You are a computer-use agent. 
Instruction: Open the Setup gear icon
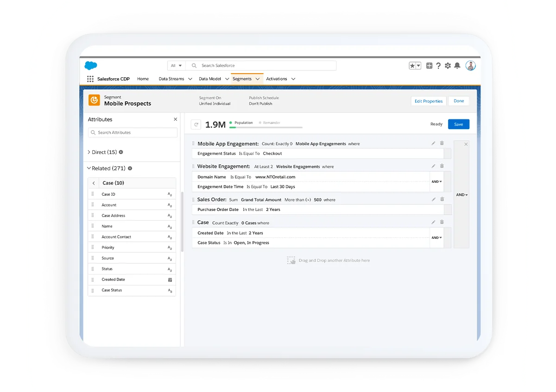point(448,66)
